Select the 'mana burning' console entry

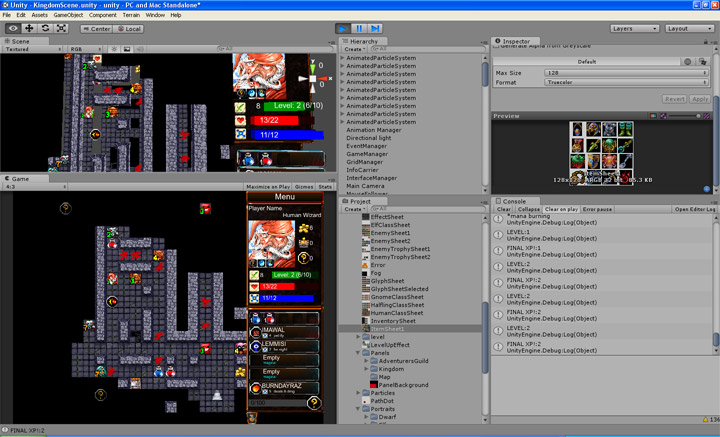pyautogui.click(x=602, y=219)
